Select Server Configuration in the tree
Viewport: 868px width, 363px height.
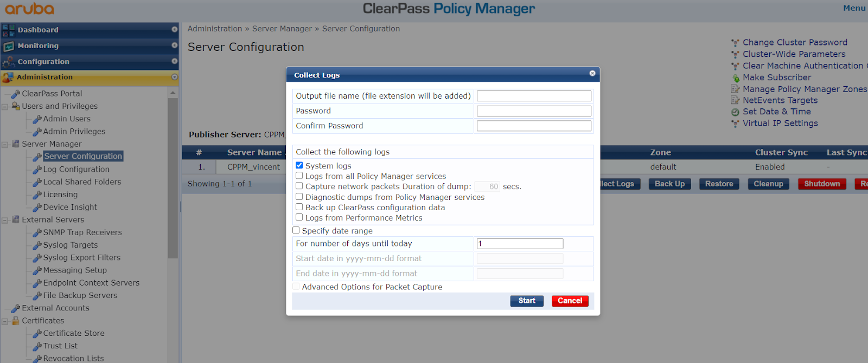(83, 156)
